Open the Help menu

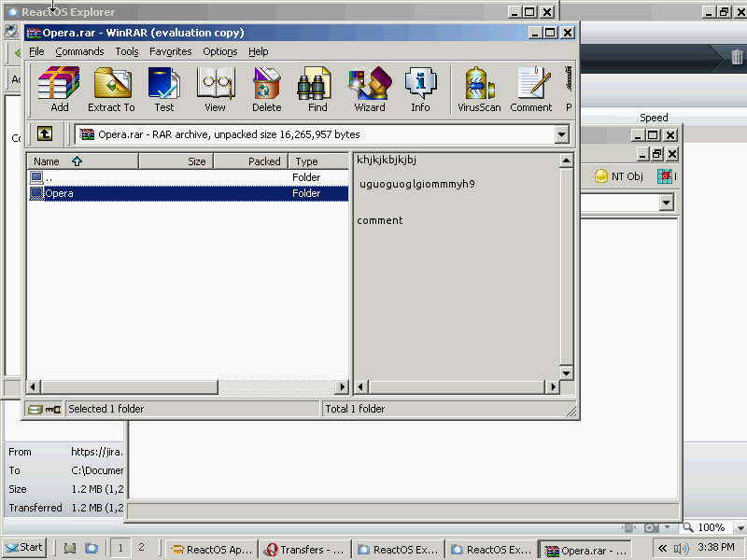(x=259, y=51)
